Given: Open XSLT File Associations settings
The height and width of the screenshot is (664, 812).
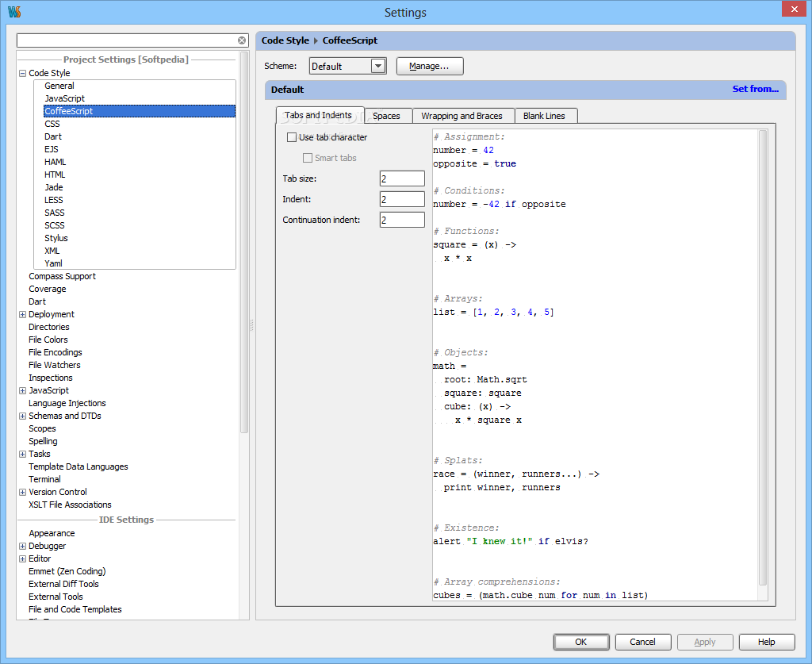Looking at the screenshot, I should pyautogui.click(x=70, y=505).
